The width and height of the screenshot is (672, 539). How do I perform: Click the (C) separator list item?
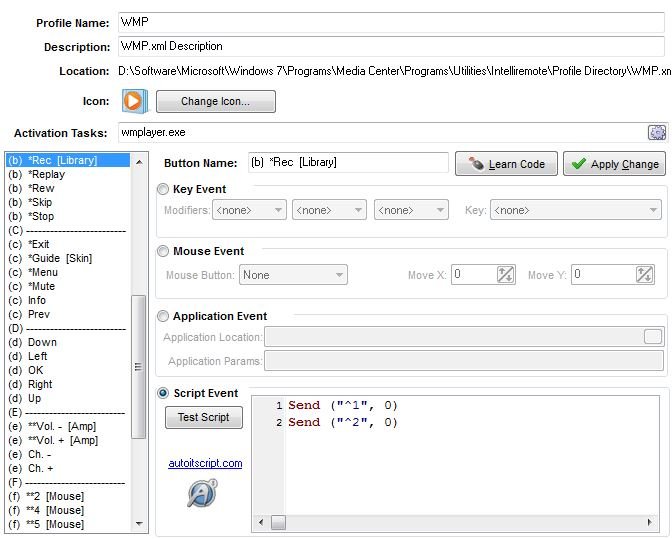(68, 231)
